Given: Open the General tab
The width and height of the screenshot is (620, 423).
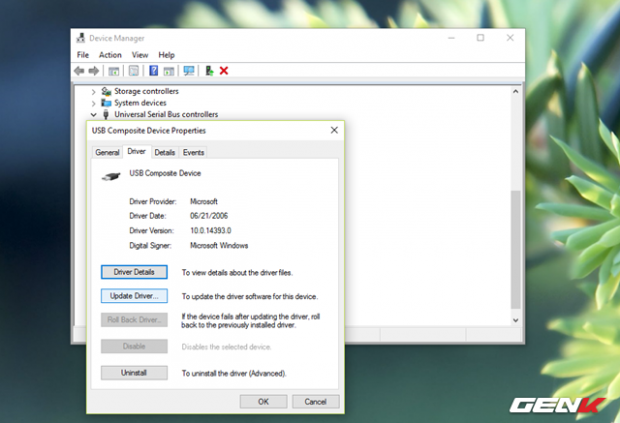Looking at the screenshot, I should [107, 152].
